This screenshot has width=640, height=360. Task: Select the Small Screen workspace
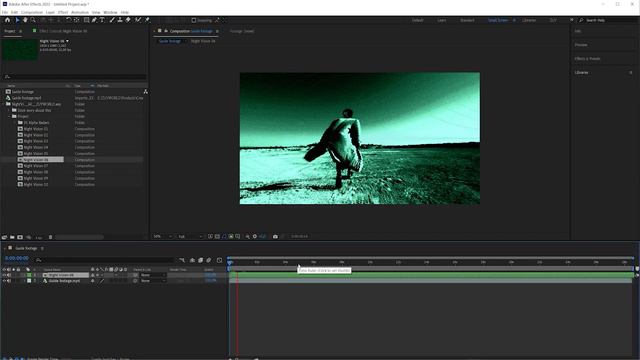(498, 20)
